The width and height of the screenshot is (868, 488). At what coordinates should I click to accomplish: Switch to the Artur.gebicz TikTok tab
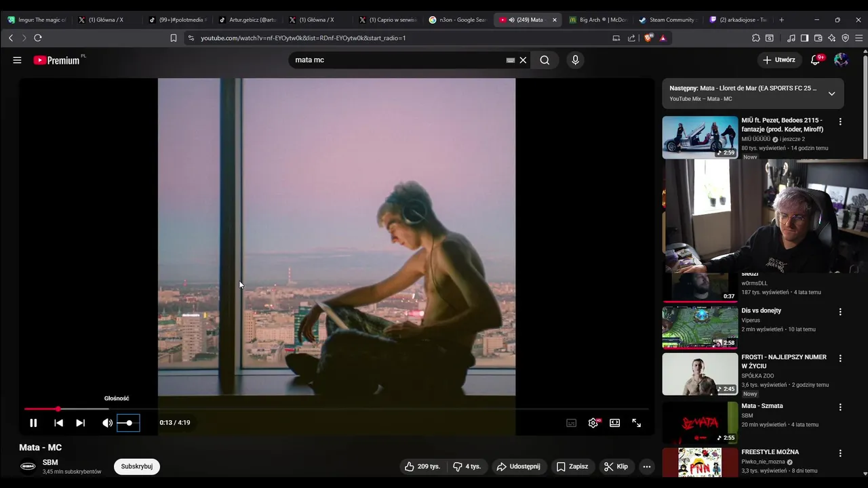(248, 20)
